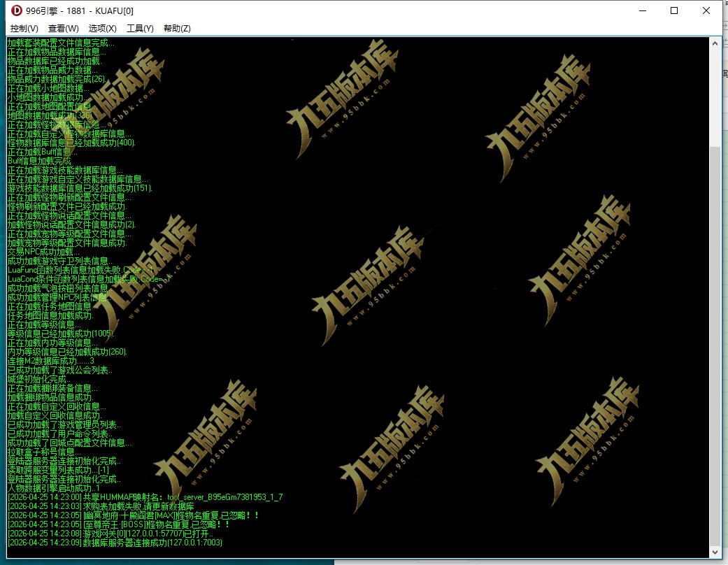Image resolution: width=728 pixels, height=565 pixels.
Task: Select log line '正在加载内功等级信息...'
Action: point(52,343)
